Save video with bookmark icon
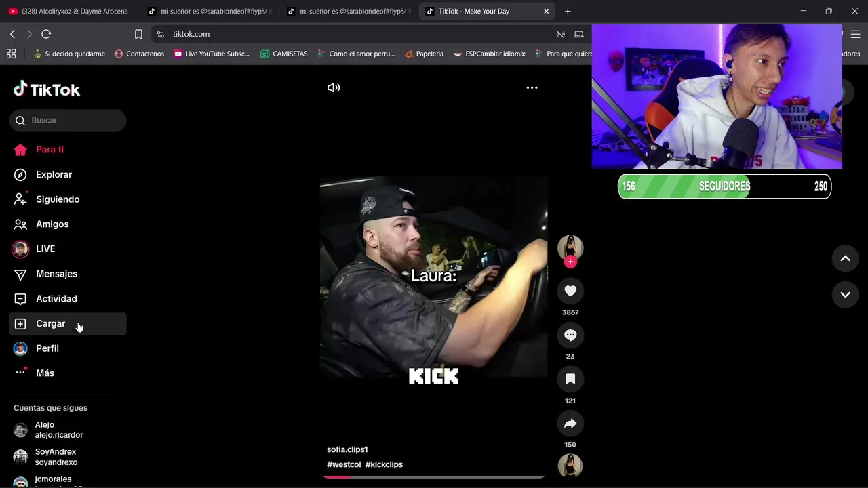This screenshot has width=868, height=488. tap(570, 379)
